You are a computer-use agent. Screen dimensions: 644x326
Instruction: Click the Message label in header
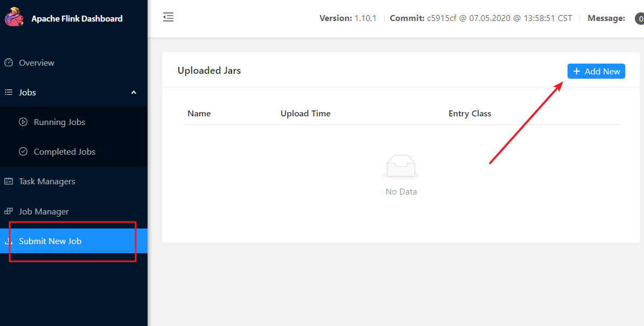point(606,18)
